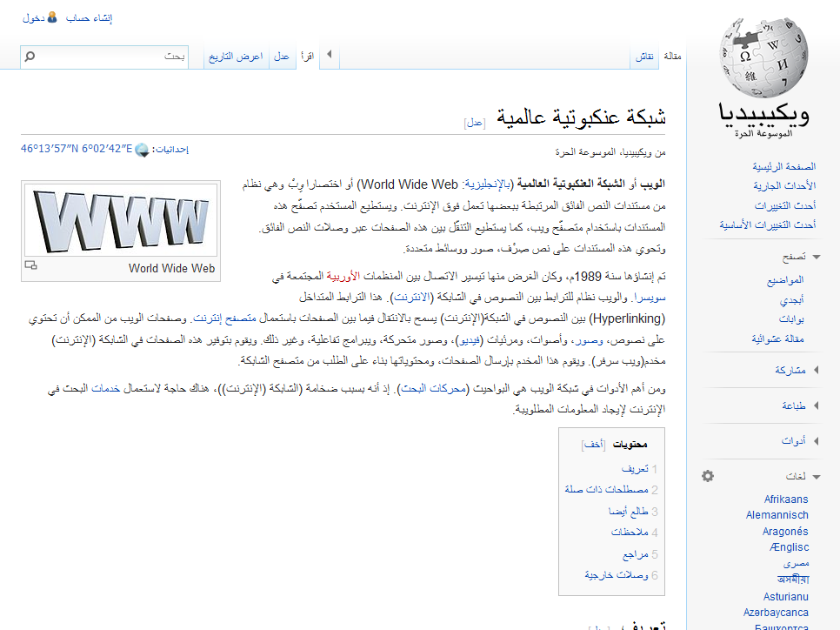The width and height of the screenshot is (840, 630).
Task: Switch to Afrikaans language version
Action: 786,499
